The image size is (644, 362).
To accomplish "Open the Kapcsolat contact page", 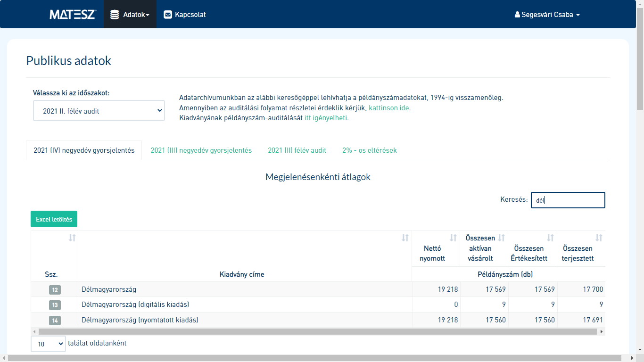I will tap(185, 15).
